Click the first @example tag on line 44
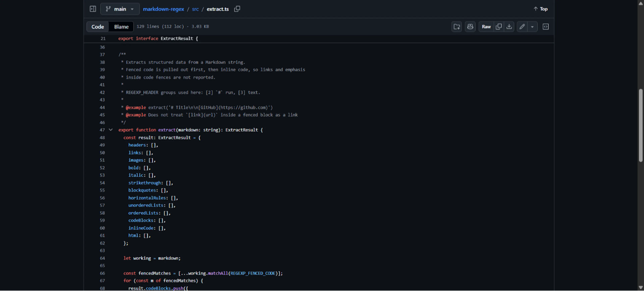The width and height of the screenshot is (644, 291). click(136, 107)
